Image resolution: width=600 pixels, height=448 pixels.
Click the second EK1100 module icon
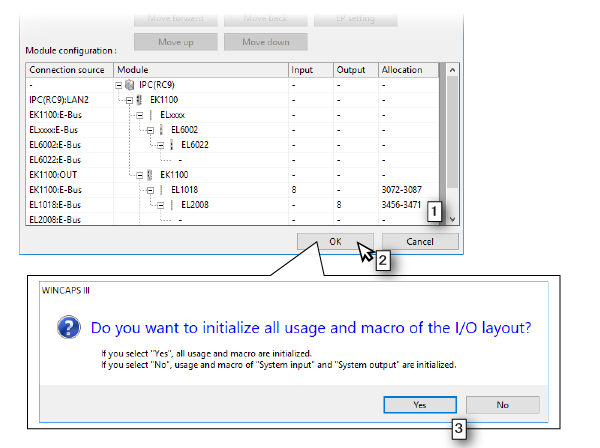149,174
